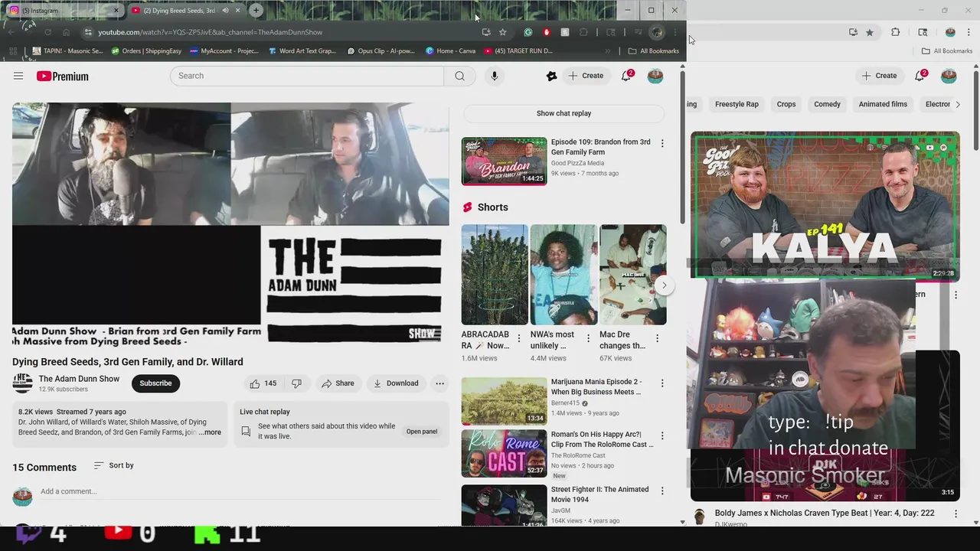
Task: Open the Grammarly extension icon
Action: click(x=528, y=32)
